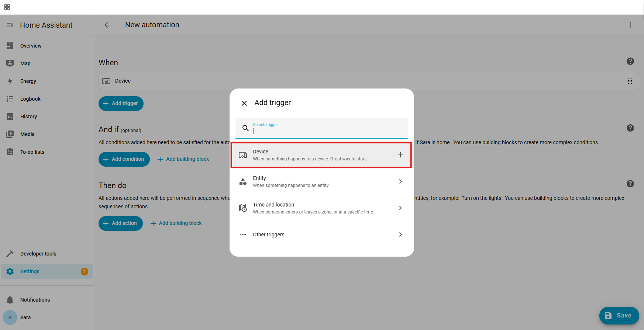Open Developer tools from sidebar
The width and height of the screenshot is (644, 330).
point(38,254)
